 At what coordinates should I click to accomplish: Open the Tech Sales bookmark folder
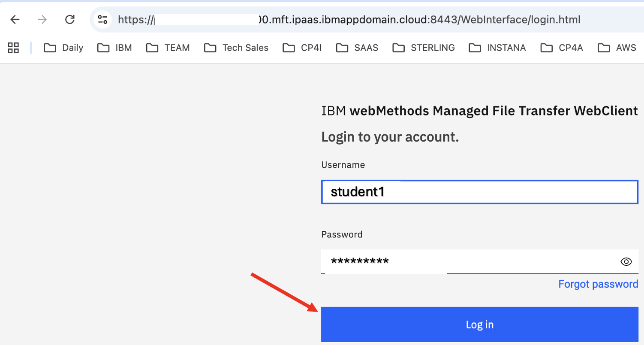click(x=236, y=48)
